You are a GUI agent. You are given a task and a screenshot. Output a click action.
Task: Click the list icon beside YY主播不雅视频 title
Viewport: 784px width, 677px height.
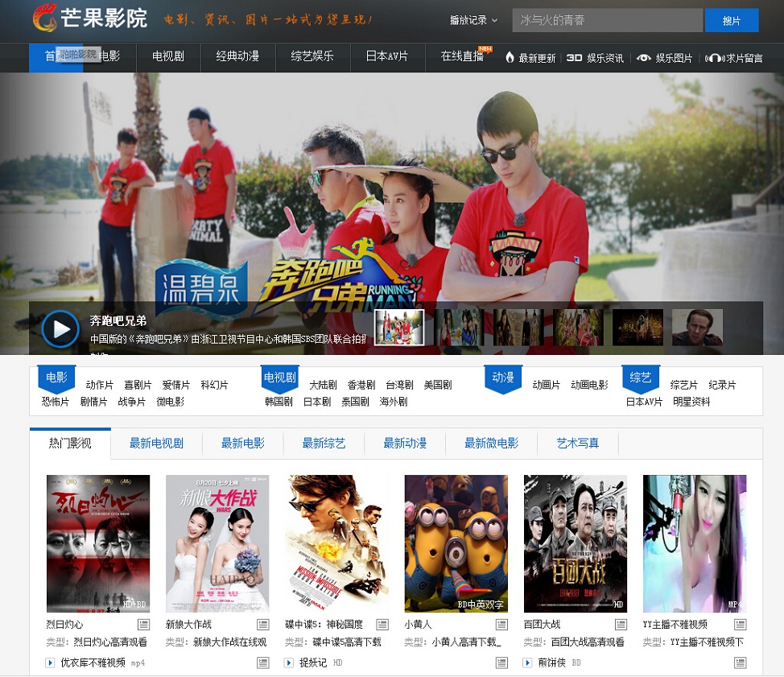pyautogui.click(x=740, y=625)
